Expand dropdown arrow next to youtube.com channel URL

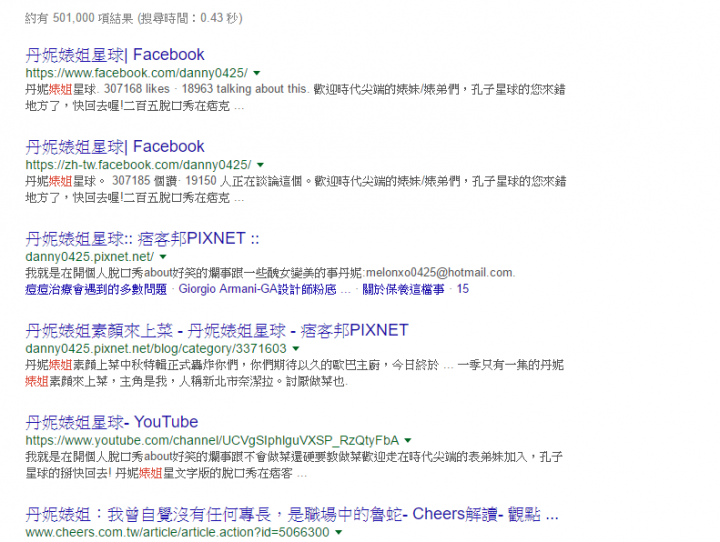[x=408, y=440]
